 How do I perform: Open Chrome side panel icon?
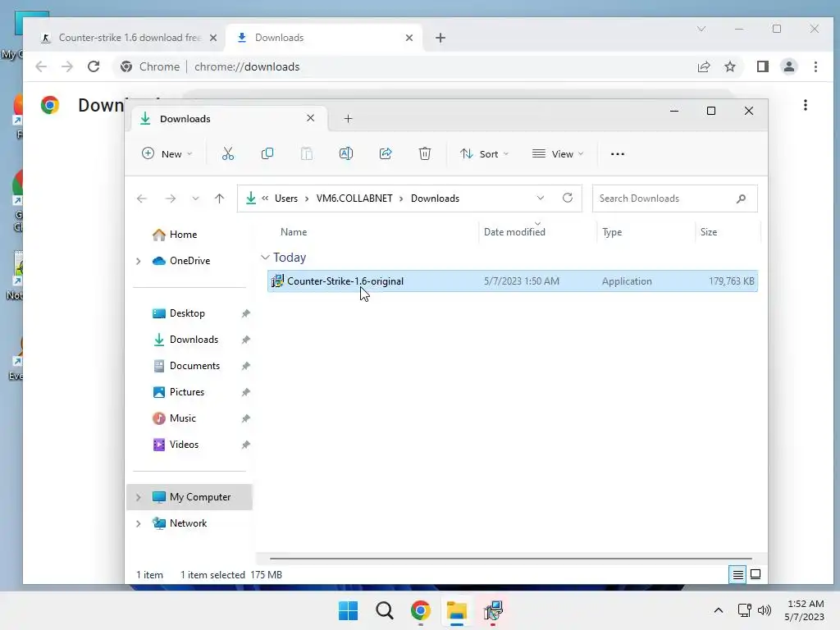coord(762,66)
